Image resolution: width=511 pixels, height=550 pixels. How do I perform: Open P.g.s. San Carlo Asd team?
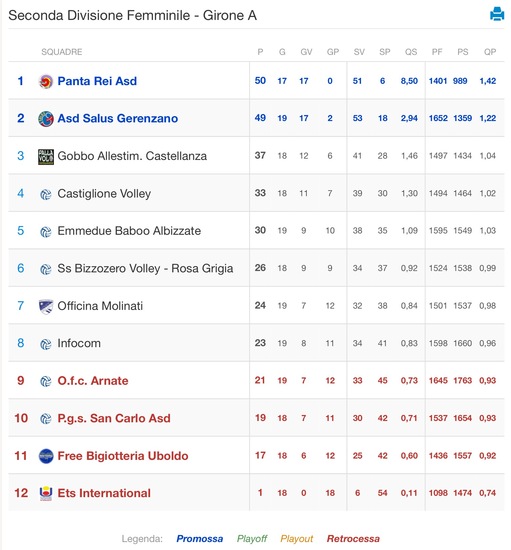[114, 418]
